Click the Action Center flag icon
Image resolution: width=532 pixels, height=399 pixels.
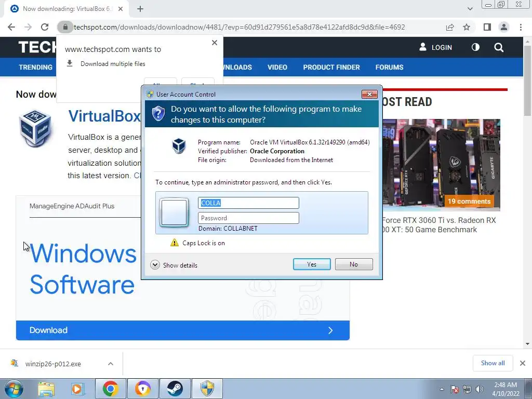(455, 389)
